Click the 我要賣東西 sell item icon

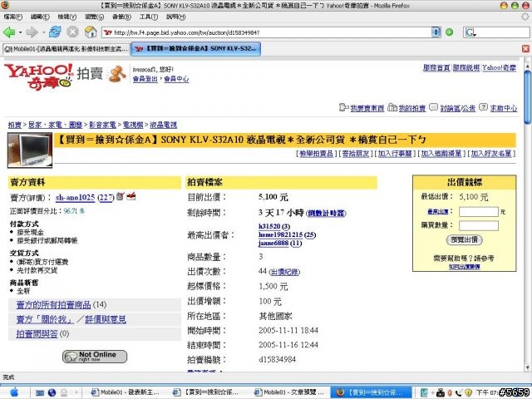[x=343, y=107]
